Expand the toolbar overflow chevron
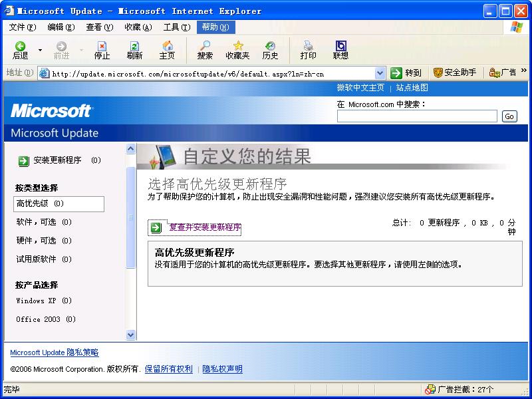This screenshot has width=532, height=399. point(524,70)
